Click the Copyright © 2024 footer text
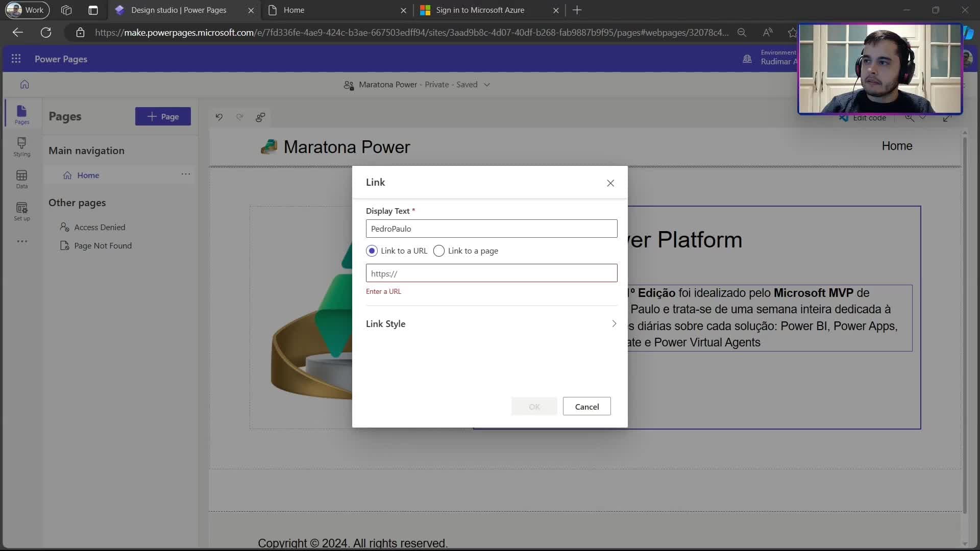980x551 pixels. (x=353, y=543)
